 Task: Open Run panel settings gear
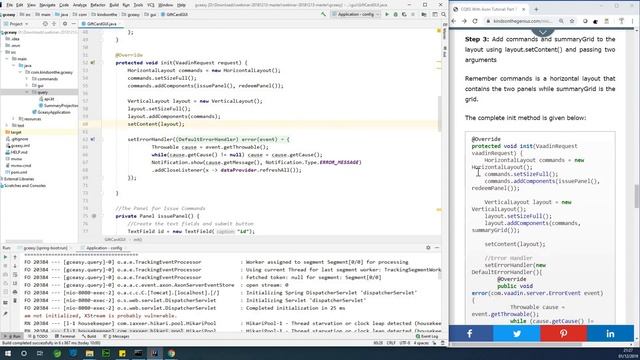pos(428,247)
